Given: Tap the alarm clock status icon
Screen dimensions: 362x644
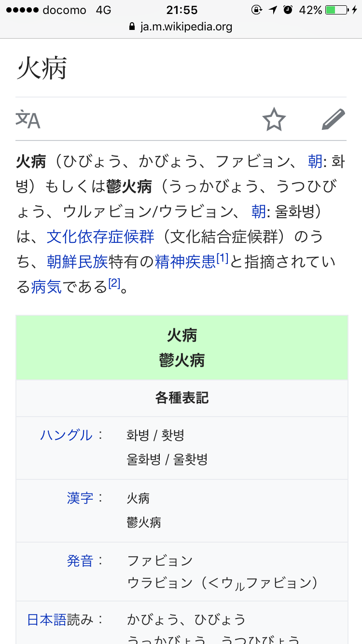Looking at the screenshot, I should point(288,10).
